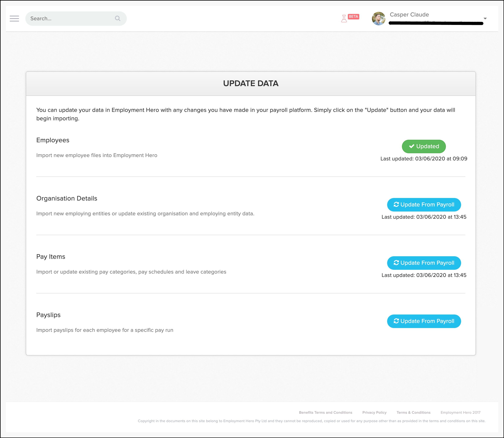Viewport: 504px width, 438px height.
Task: Click refresh icon on Pay Items button
Action: (x=396, y=263)
